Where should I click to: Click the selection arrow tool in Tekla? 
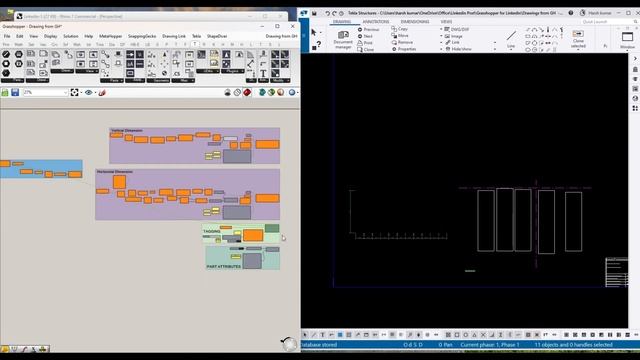[313, 32]
